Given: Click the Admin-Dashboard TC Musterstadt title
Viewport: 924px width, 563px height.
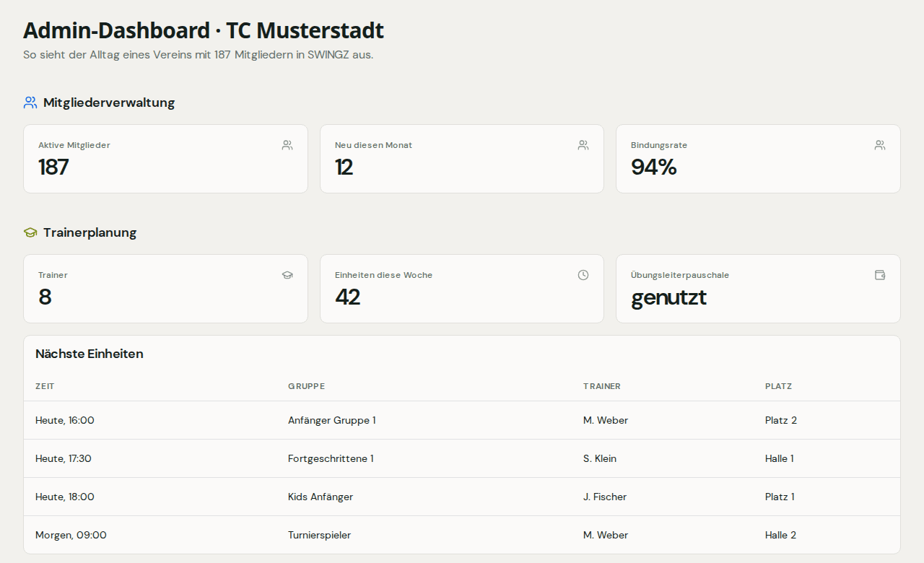Looking at the screenshot, I should coord(204,31).
